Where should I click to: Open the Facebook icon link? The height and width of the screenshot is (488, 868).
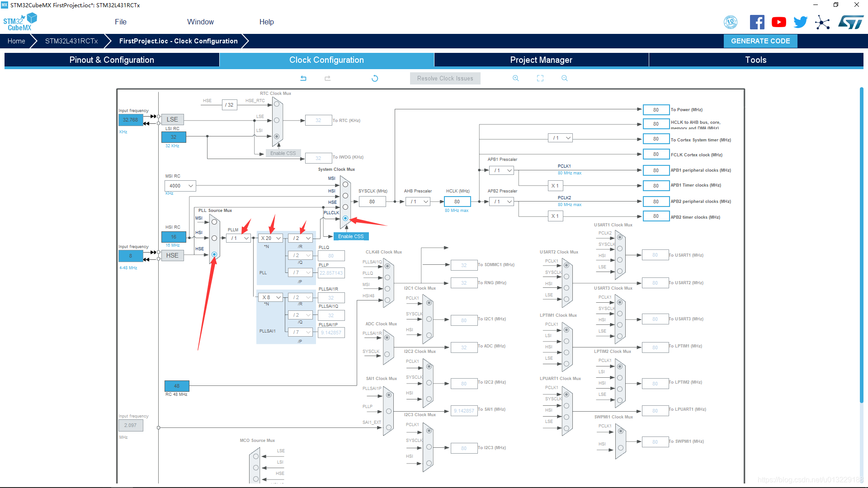757,22
